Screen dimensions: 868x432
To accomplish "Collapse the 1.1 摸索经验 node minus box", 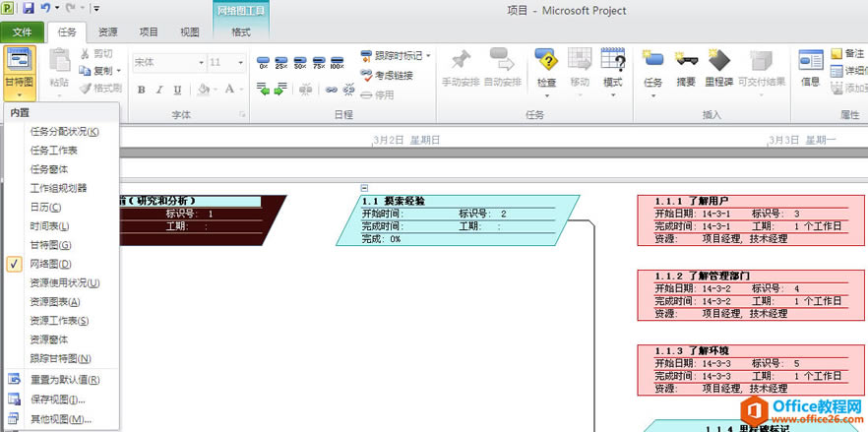I will point(364,188).
